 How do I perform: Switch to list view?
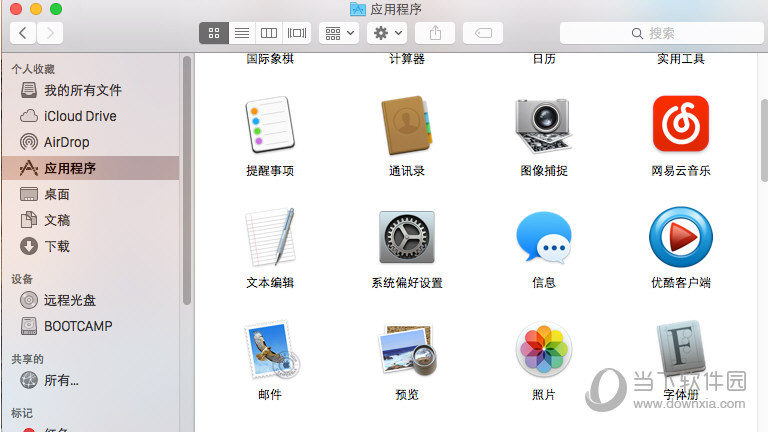click(x=242, y=33)
